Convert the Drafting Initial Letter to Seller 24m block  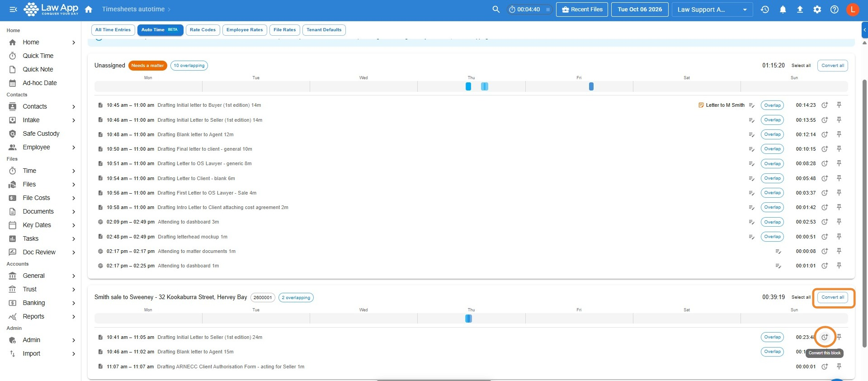(825, 337)
